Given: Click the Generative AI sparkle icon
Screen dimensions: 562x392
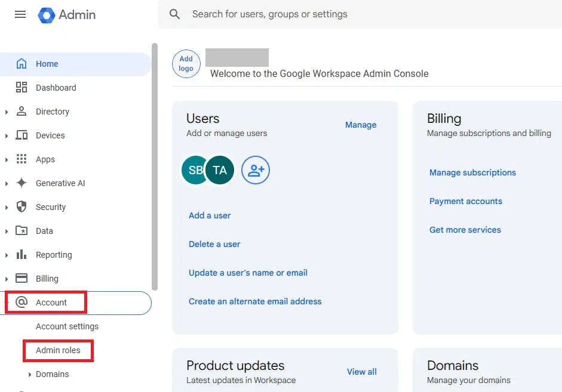Looking at the screenshot, I should [22, 183].
